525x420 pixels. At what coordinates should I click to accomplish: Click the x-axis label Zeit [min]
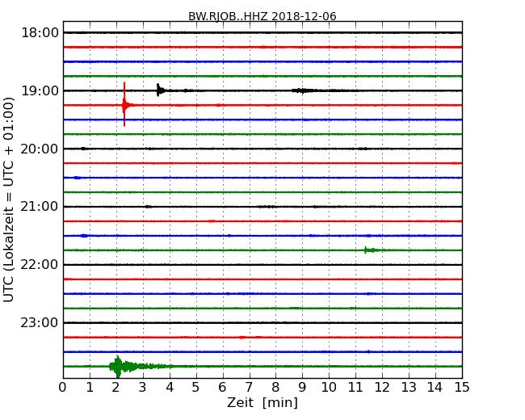[x=262, y=402]
